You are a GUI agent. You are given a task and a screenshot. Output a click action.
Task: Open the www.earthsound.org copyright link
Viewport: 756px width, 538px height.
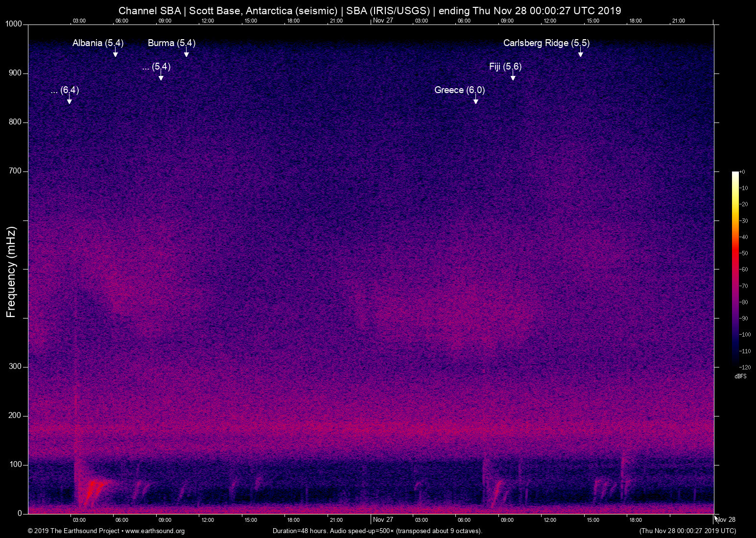pos(155,531)
